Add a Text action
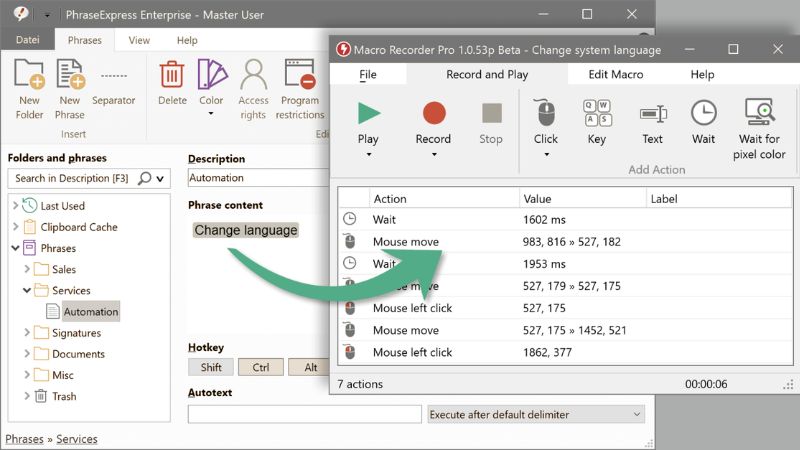This screenshot has height=450, width=800. click(653, 113)
